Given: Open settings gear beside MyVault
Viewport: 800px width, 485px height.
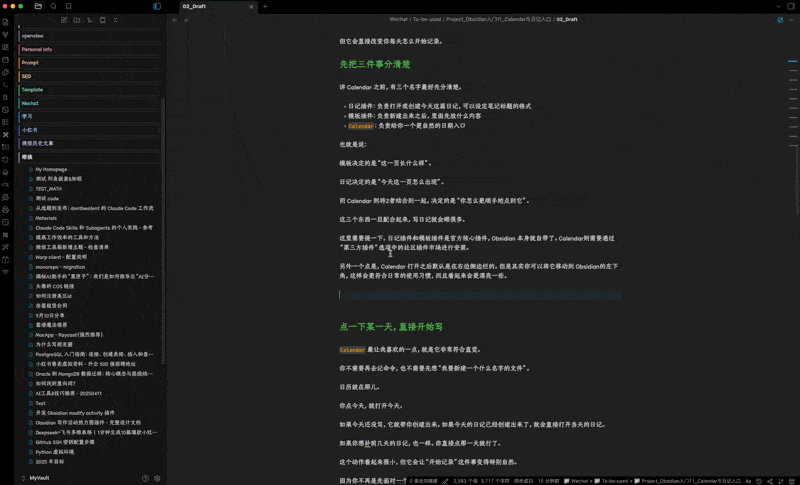Looking at the screenshot, I should pos(157,478).
